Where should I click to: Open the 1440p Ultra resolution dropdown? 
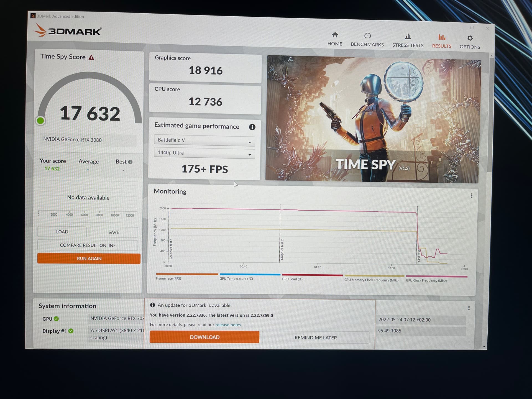tap(204, 153)
